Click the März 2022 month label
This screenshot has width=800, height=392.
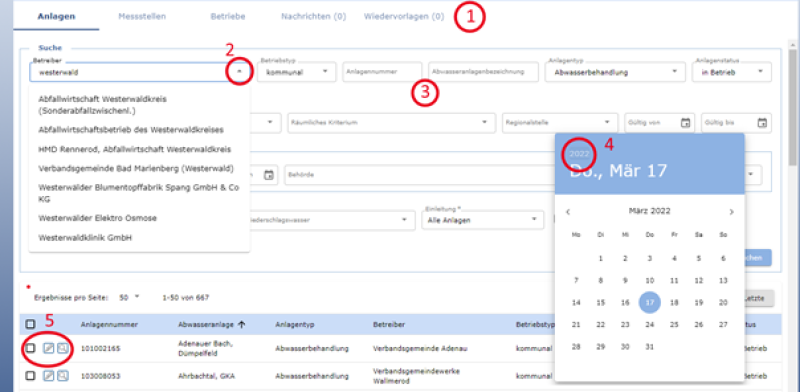pos(649,211)
